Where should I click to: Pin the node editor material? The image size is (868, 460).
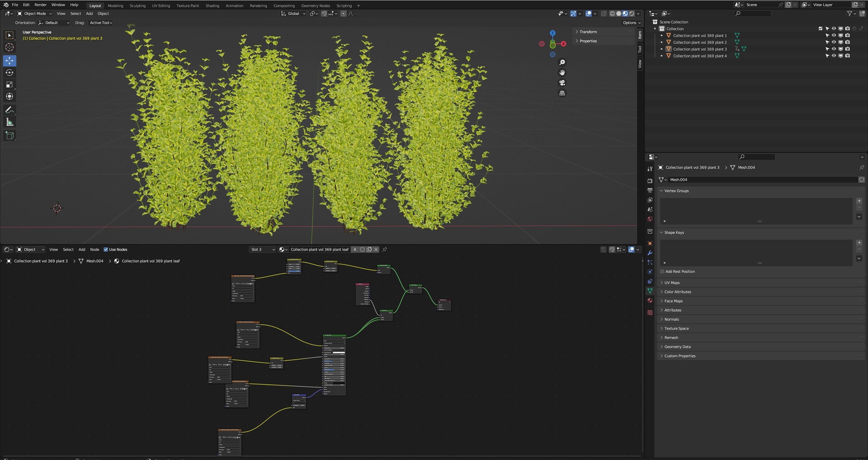(384, 250)
